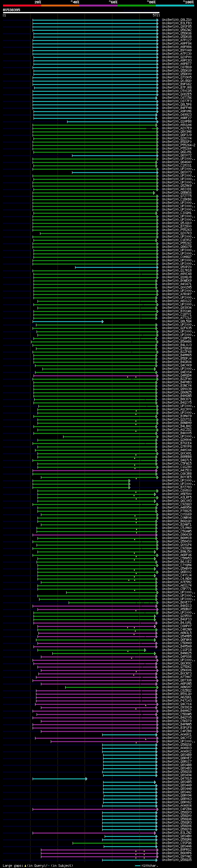The image size is (197, 868).
Task: Click the short cyan bar of Q8L504
Action: click(68, 321)
